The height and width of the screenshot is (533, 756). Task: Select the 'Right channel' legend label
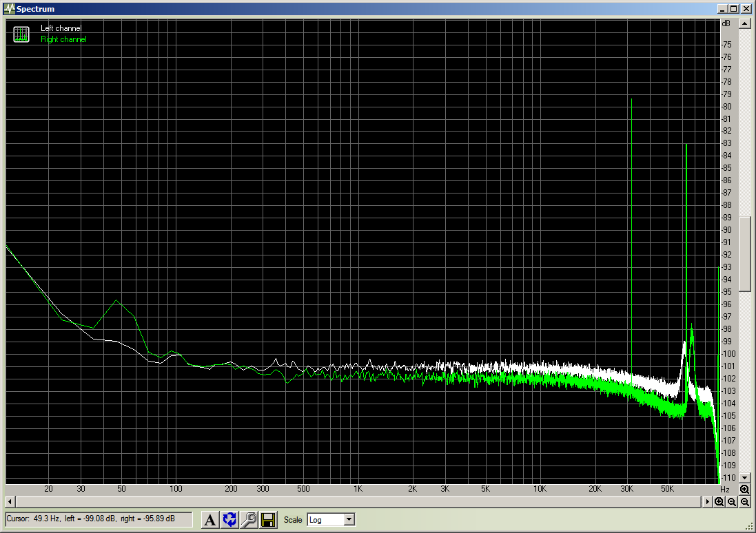click(63, 39)
